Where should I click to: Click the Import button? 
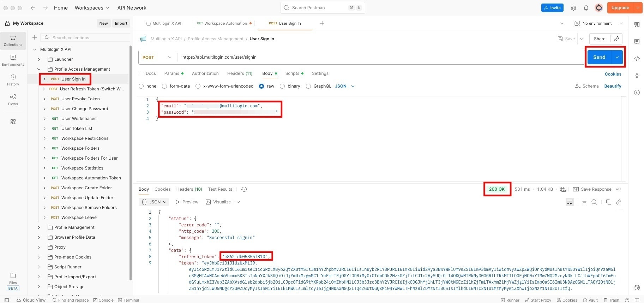tap(121, 23)
